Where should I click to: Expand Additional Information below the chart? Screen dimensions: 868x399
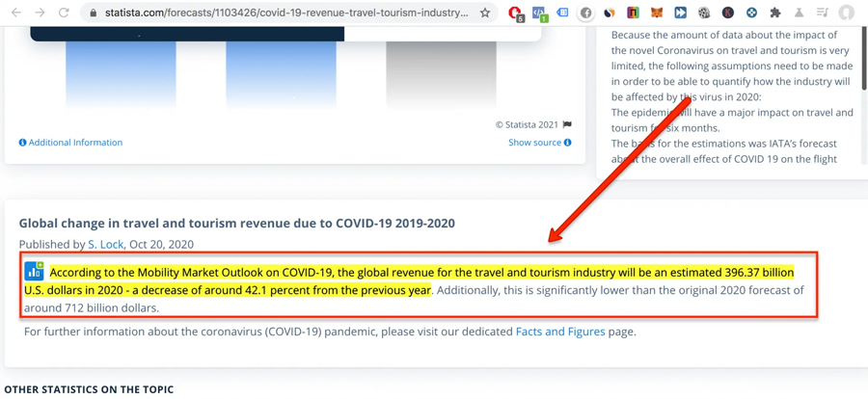click(x=70, y=143)
